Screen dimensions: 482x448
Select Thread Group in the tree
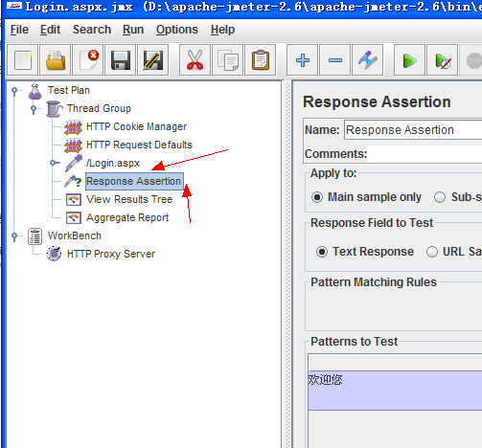click(x=99, y=108)
